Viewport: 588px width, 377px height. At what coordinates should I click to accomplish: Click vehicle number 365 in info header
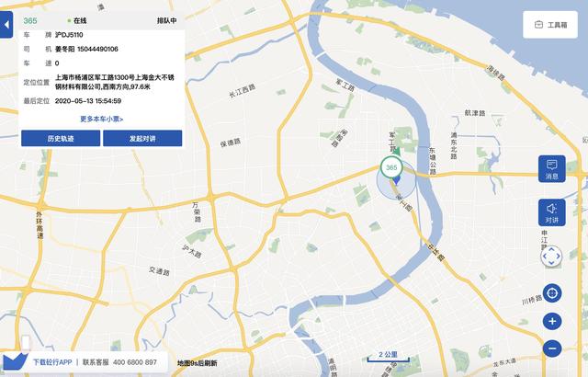[x=30, y=20]
